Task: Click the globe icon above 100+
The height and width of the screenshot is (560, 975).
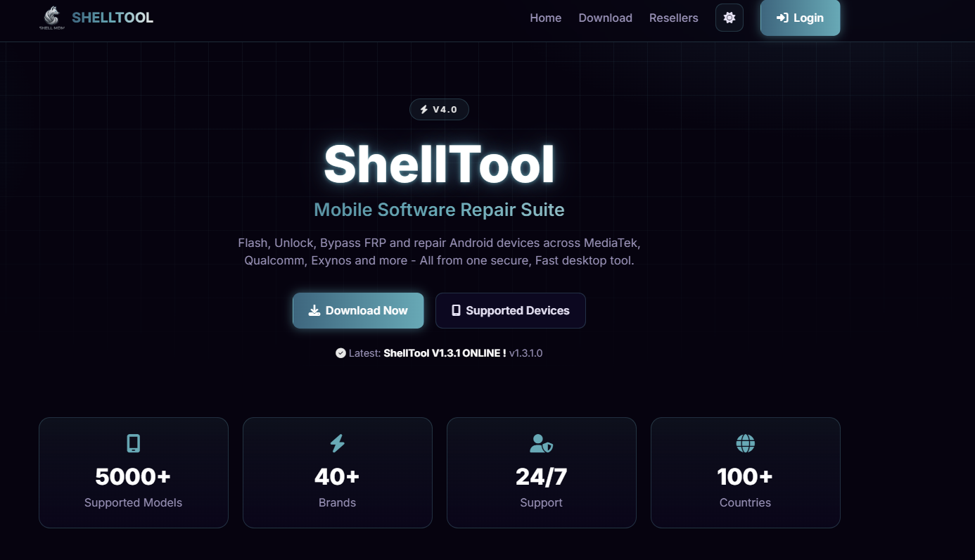Action: (745, 443)
